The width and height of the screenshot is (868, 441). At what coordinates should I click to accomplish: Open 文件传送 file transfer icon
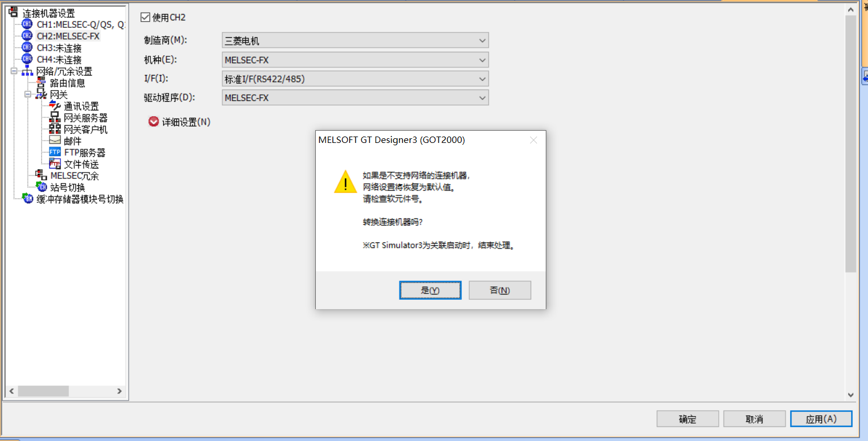pyautogui.click(x=55, y=164)
